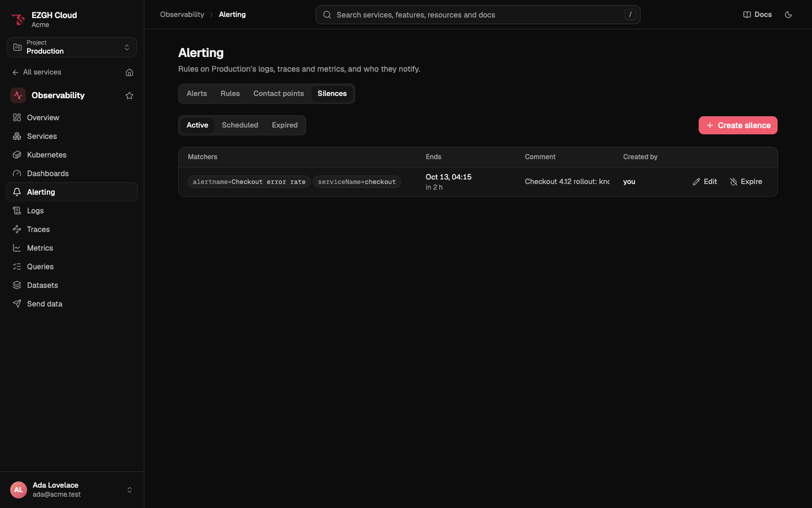Select the Silences tab
Screen dimensions: 812x508
click(332, 94)
